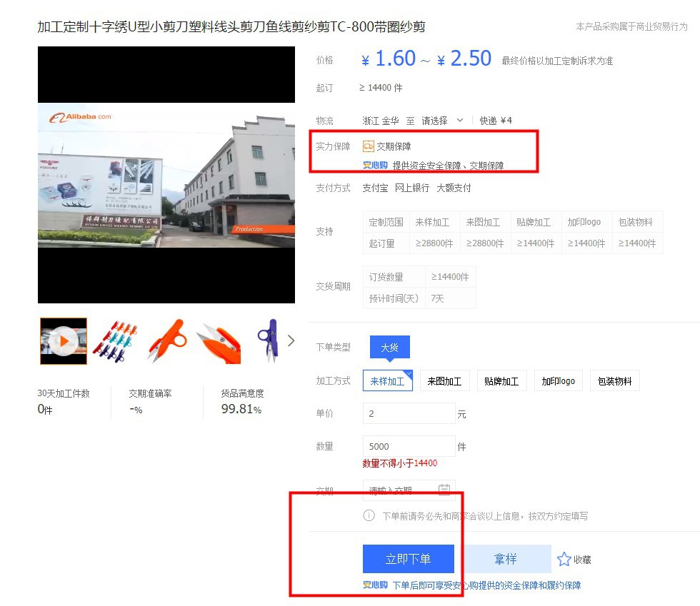
Task: Select the 大货 order type tab
Action: point(389,348)
